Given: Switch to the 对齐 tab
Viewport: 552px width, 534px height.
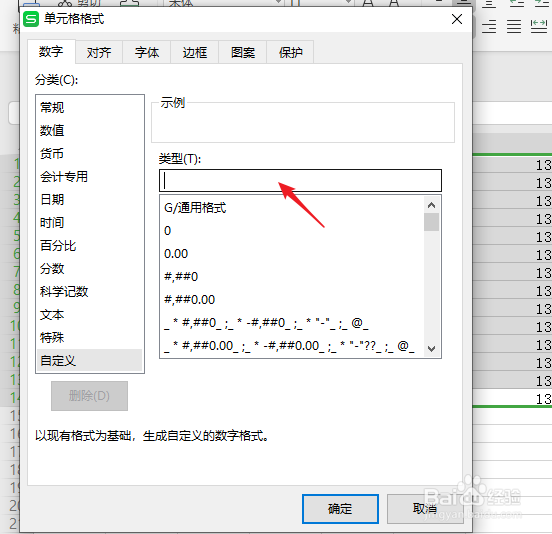Looking at the screenshot, I should pyautogui.click(x=99, y=52).
